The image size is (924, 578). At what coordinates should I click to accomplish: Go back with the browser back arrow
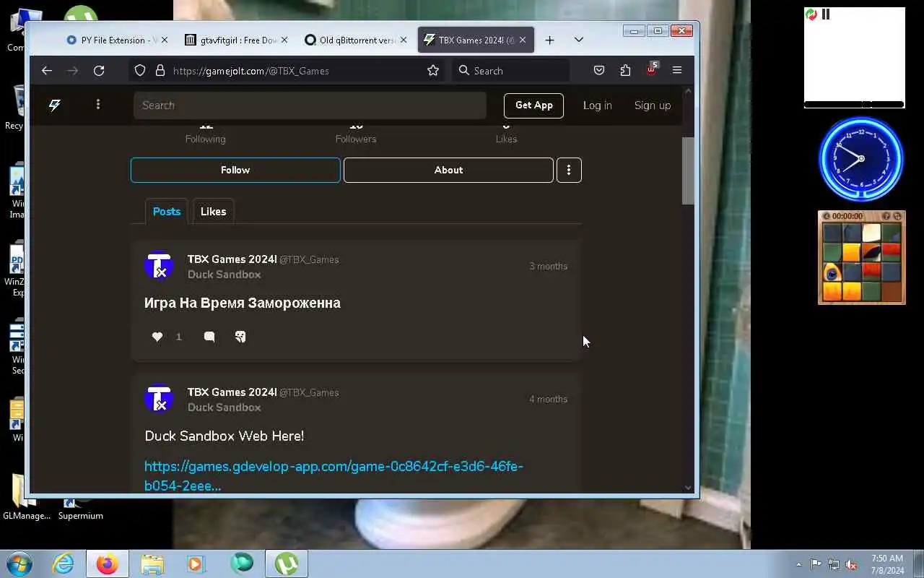[x=47, y=71]
